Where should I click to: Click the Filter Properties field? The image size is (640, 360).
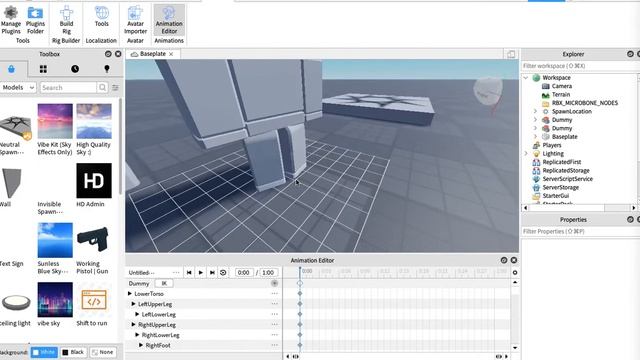580,231
